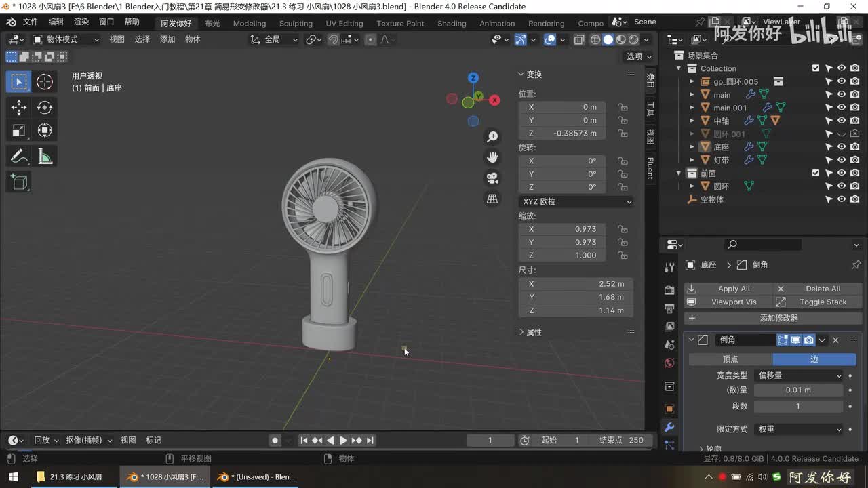The image size is (868, 488).
Task: Disable rendering for 灯带 camera icon
Action: (x=854, y=160)
